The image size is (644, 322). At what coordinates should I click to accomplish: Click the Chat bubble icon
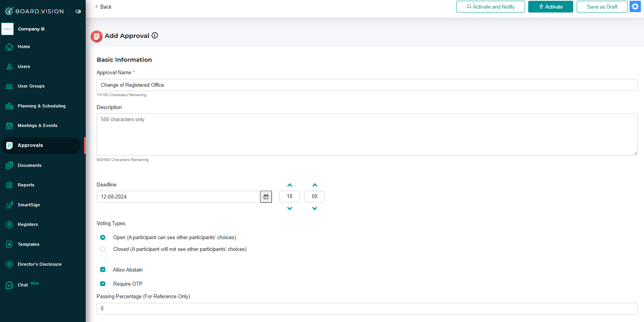pos(9,285)
